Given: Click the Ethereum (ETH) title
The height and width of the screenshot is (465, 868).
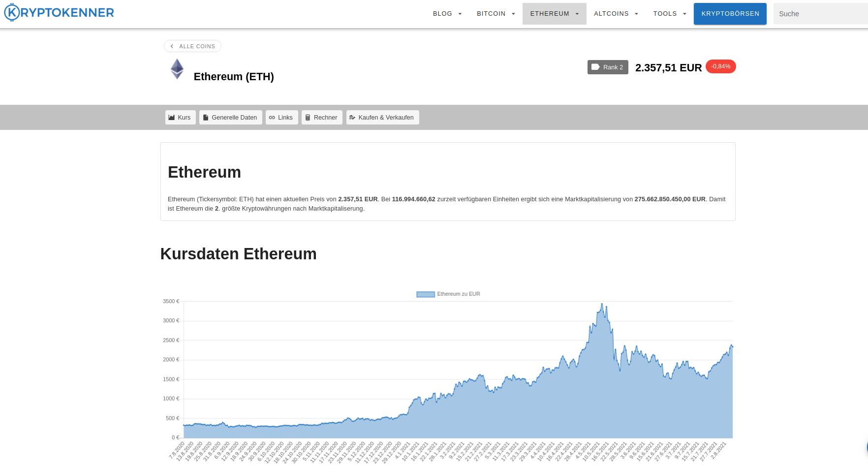Looking at the screenshot, I should pyautogui.click(x=234, y=77).
